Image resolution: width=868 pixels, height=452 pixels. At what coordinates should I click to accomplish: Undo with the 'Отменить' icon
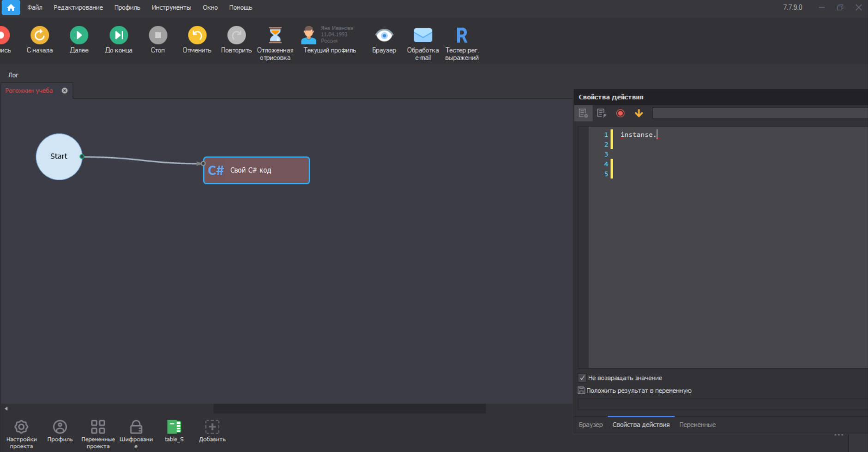[x=197, y=36]
